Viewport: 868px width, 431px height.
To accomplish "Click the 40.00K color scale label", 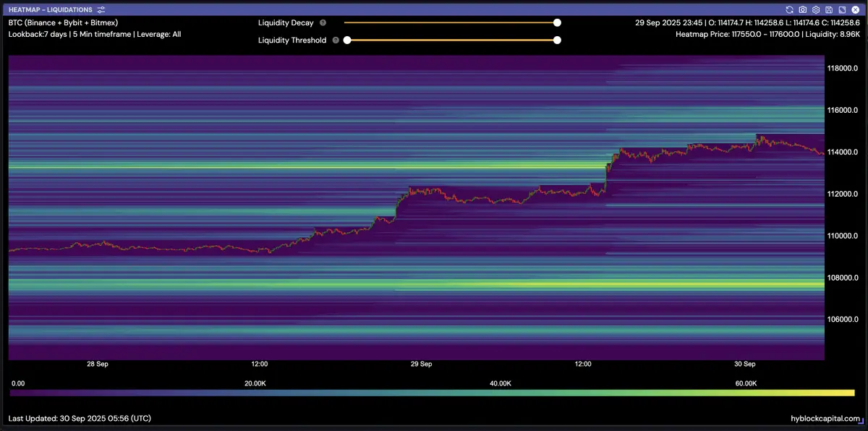I will 501,383.
